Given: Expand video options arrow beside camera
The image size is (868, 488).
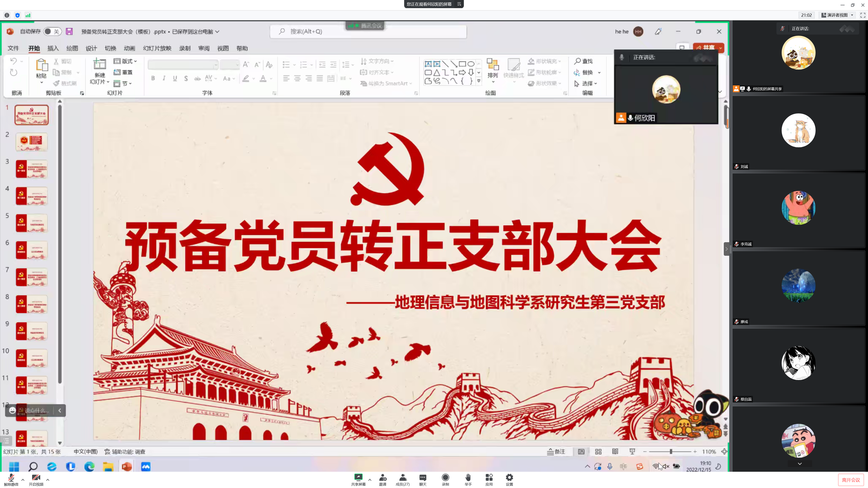Looking at the screenshot, I should (x=48, y=480).
